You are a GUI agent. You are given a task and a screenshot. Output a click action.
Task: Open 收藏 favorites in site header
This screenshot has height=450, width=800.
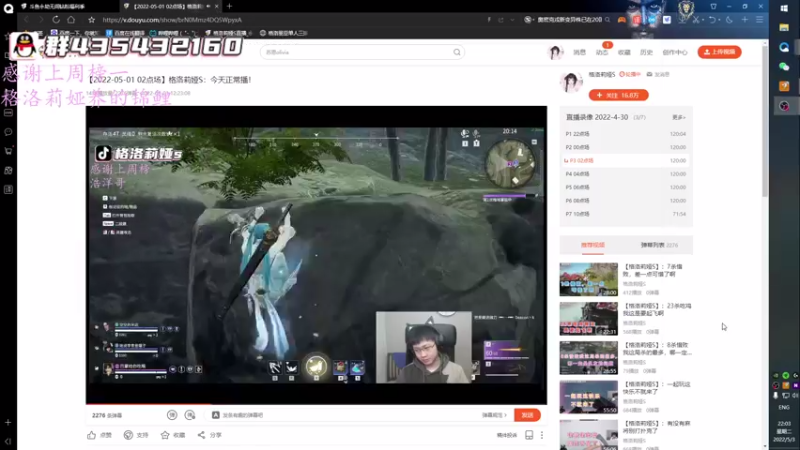coord(624,52)
